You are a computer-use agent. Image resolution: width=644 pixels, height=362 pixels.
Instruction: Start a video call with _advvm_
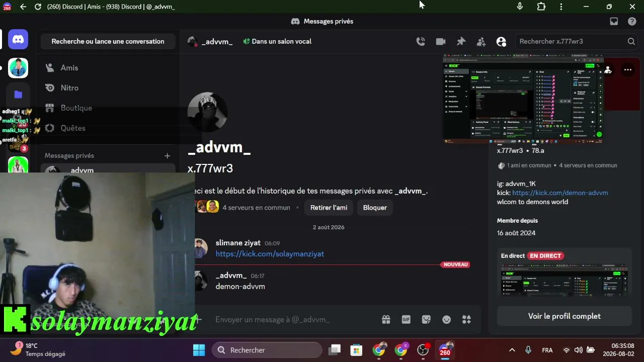441,42
